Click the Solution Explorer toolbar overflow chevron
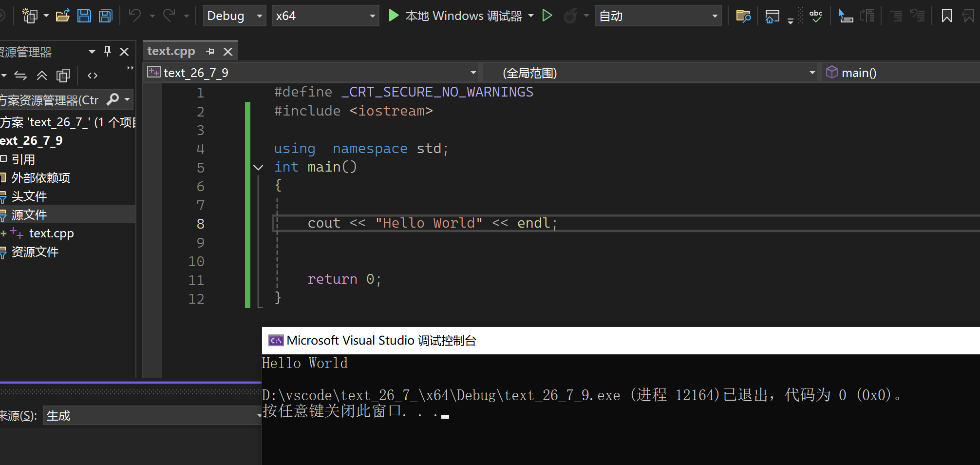The height and width of the screenshot is (465, 980). click(x=130, y=68)
